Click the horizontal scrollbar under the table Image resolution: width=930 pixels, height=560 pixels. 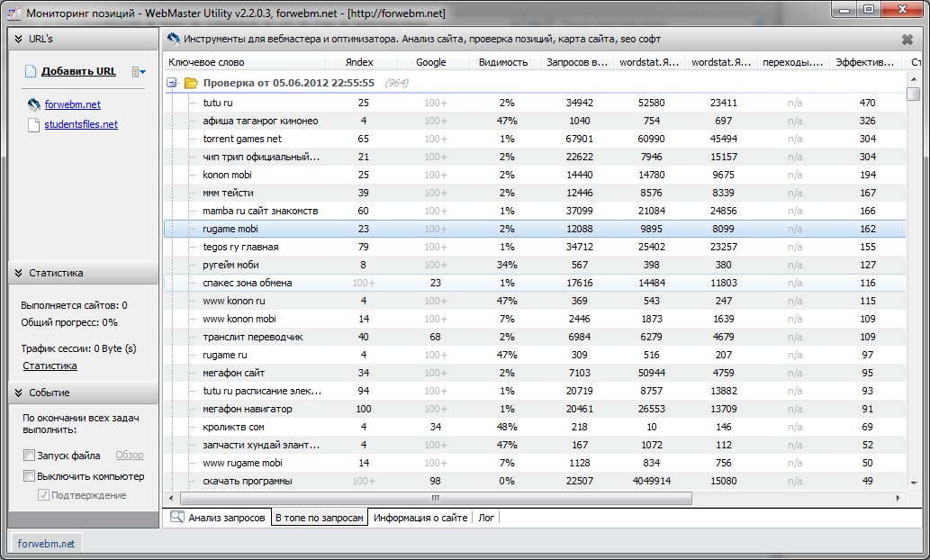pos(435,498)
